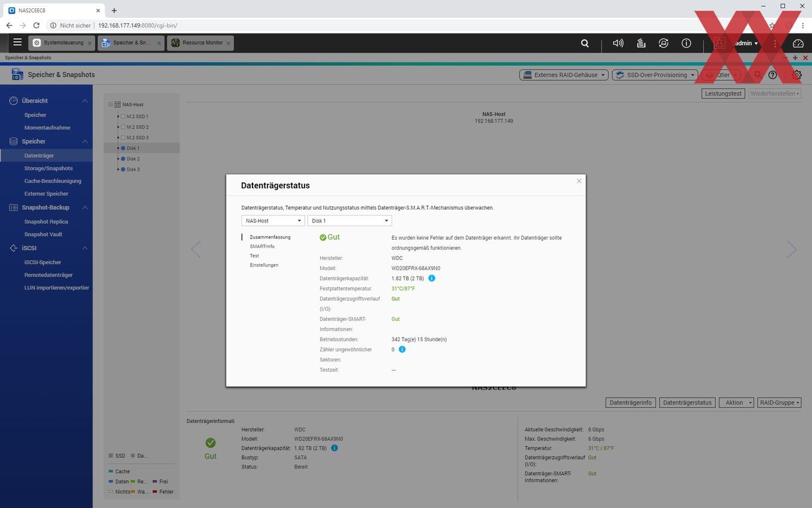Open the Aktion dropdown

click(x=737, y=403)
